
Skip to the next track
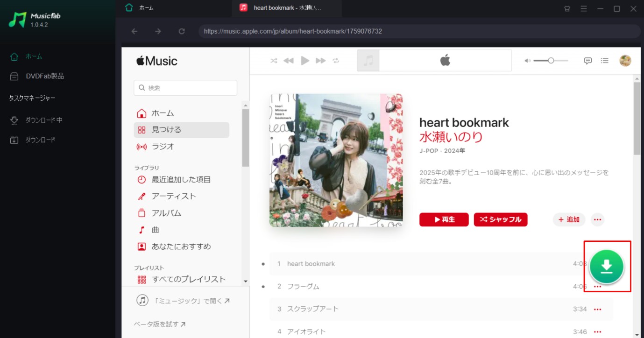[x=320, y=61]
